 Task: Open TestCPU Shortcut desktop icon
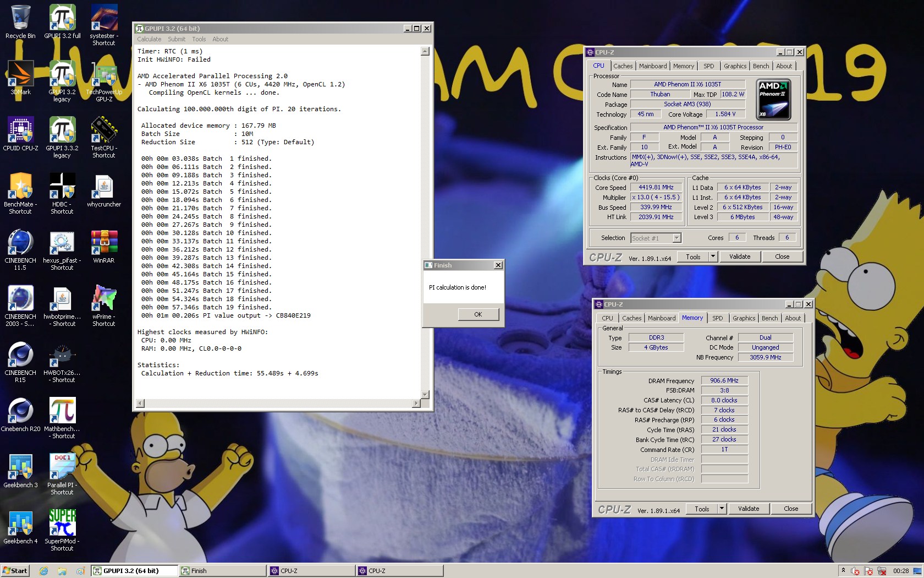tap(104, 138)
